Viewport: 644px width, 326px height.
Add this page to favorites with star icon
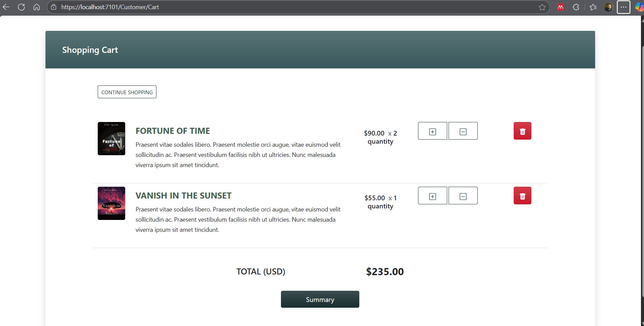[542, 7]
